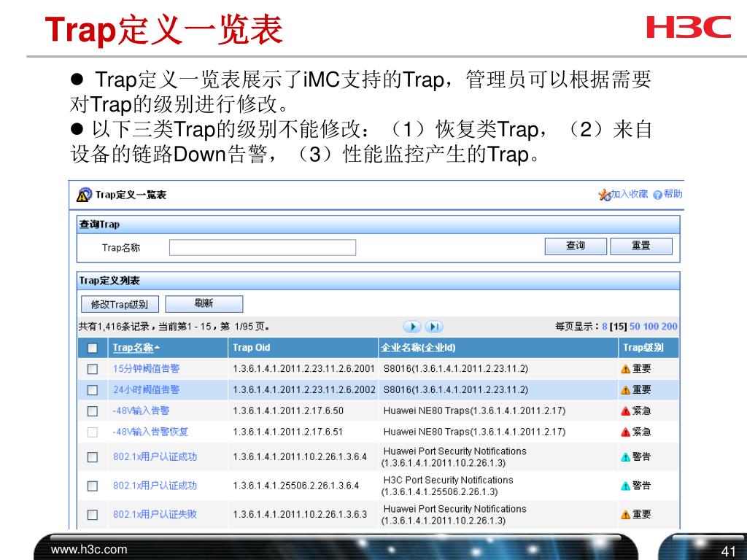Click the 重要 severity icon for 15分钟阈值告警
The width and height of the screenshot is (747, 560).
coord(625,369)
